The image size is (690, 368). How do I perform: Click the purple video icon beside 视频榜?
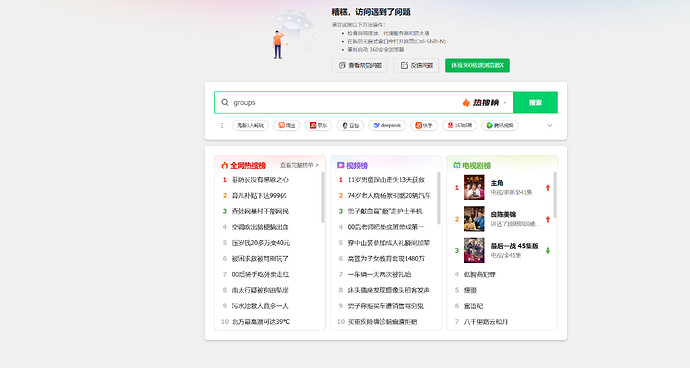click(341, 166)
